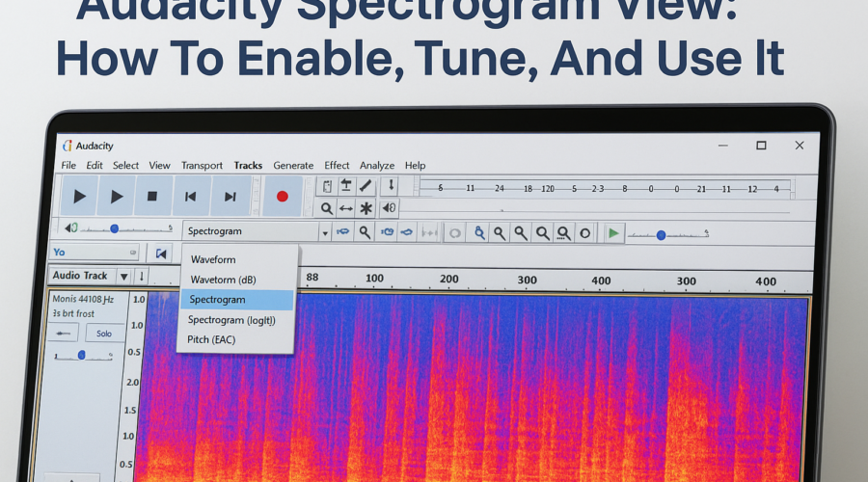Viewport: 868px width, 482px height.
Task: Click the Audacity logo in the title bar
Action: (68, 146)
